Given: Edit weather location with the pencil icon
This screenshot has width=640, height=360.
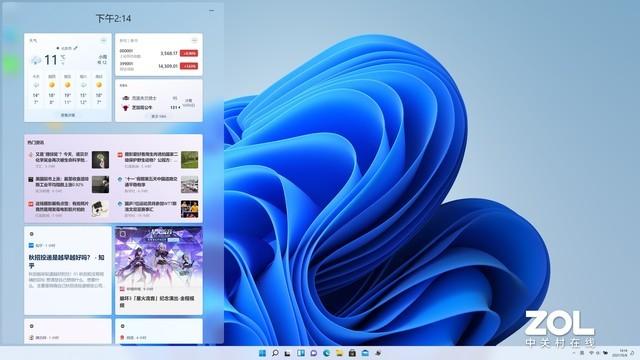Looking at the screenshot, I should tap(76, 48).
